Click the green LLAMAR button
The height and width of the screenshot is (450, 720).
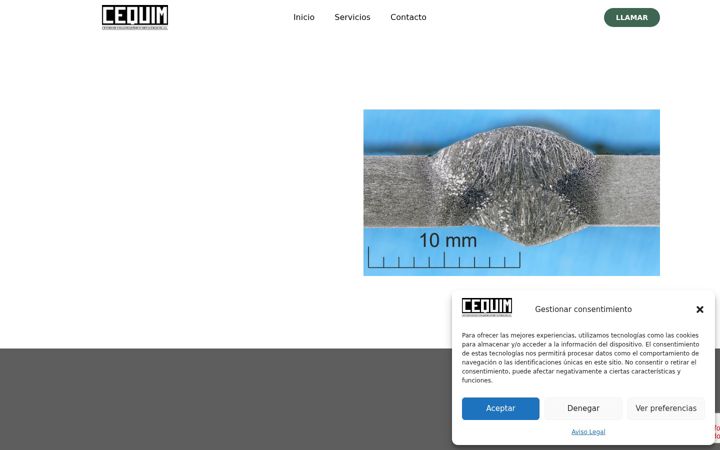tap(631, 17)
